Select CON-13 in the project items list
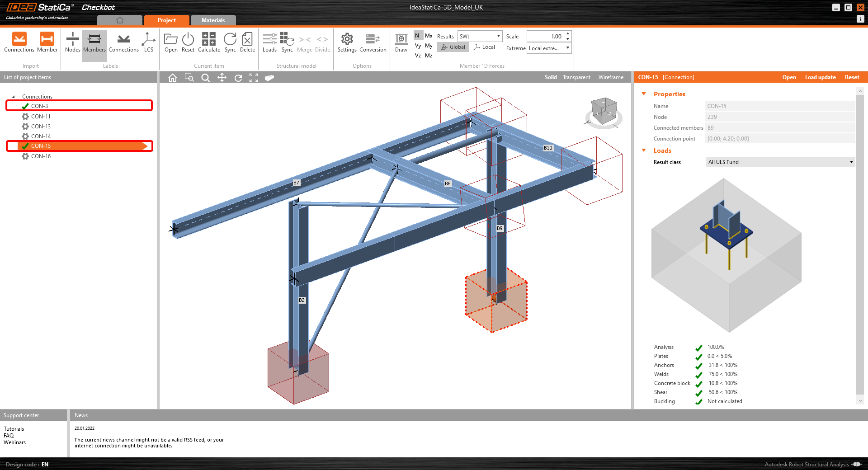868x470 pixels. (41, 126)
